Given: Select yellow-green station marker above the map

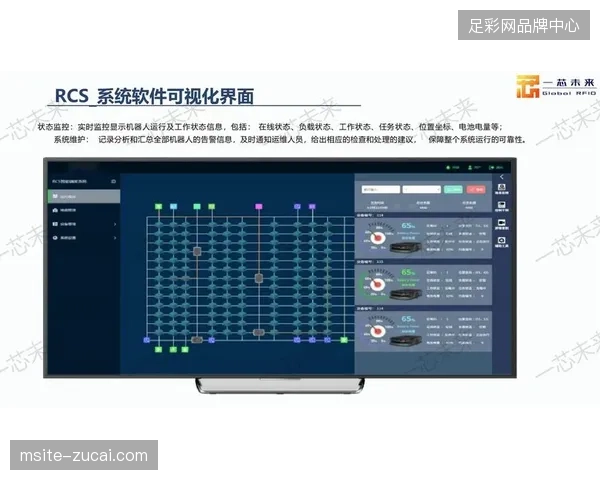Looking at the screenshot, I should tap(212, 207).
